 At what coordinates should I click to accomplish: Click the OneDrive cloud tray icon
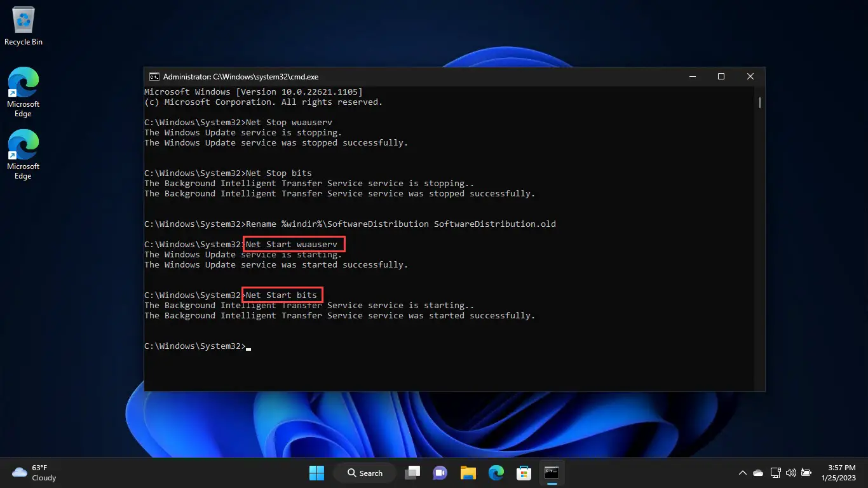click(x=758, y=473)
